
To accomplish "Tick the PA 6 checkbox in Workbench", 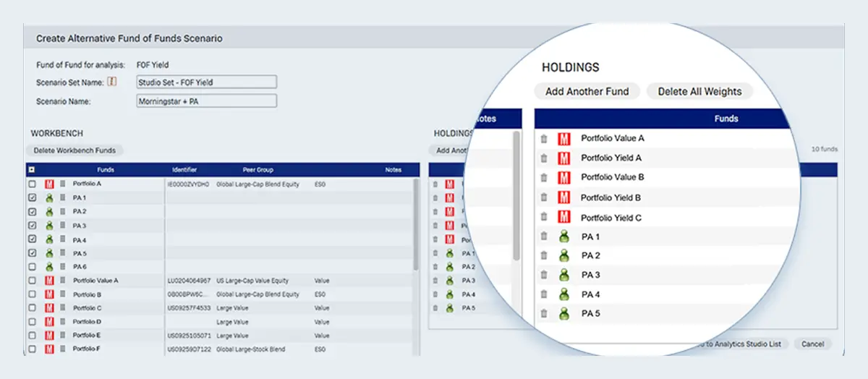I will (32, 267).
